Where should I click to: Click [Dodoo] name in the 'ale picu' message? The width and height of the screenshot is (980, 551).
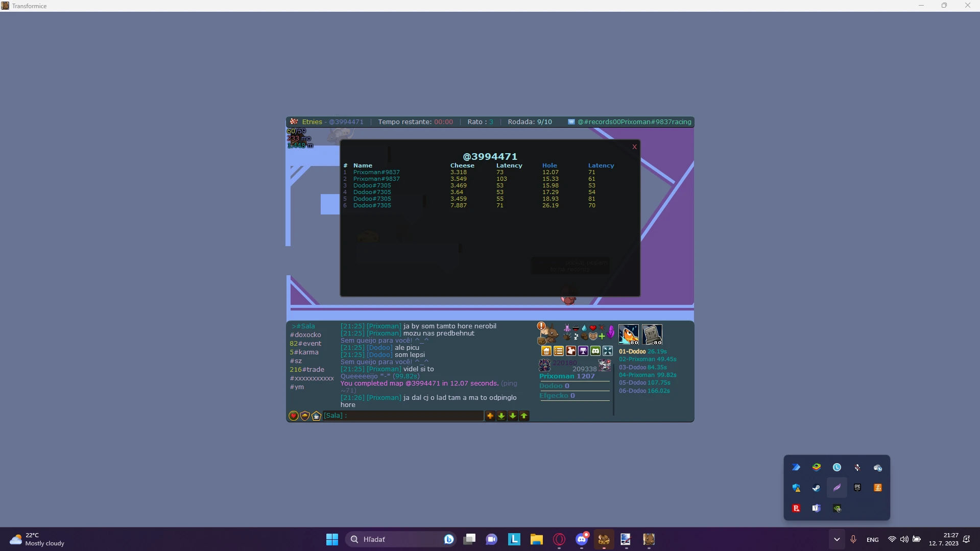click(379, 348)
